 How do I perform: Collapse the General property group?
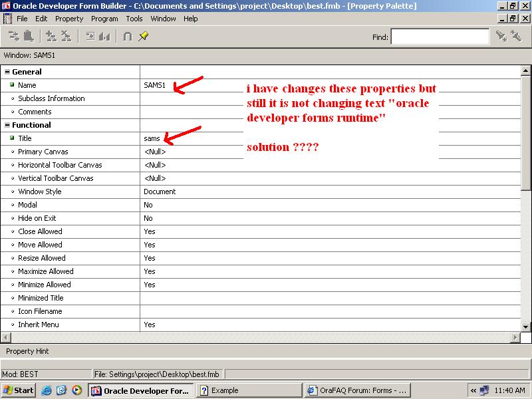click(x=7, y=72)
